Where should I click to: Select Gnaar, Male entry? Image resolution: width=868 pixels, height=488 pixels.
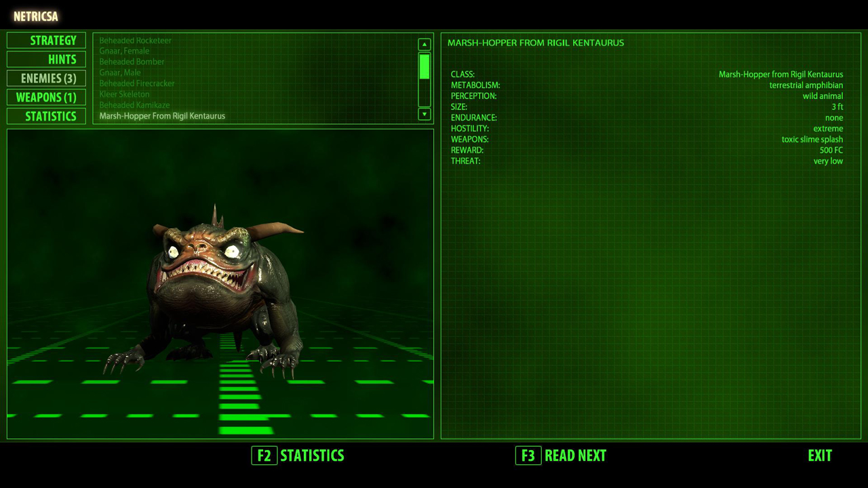[120, 73]
